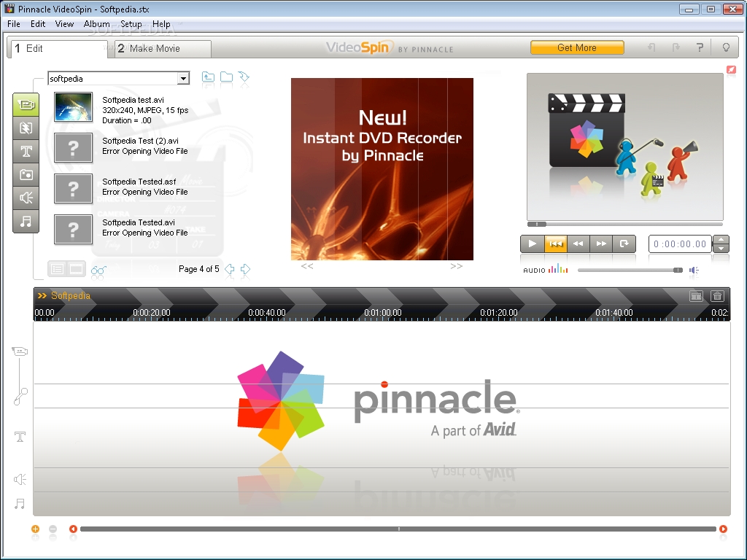Zoom in the timeline with plus
Viewport: 747px width, 560px height.
pyautogui.click(x=35, y=529)
